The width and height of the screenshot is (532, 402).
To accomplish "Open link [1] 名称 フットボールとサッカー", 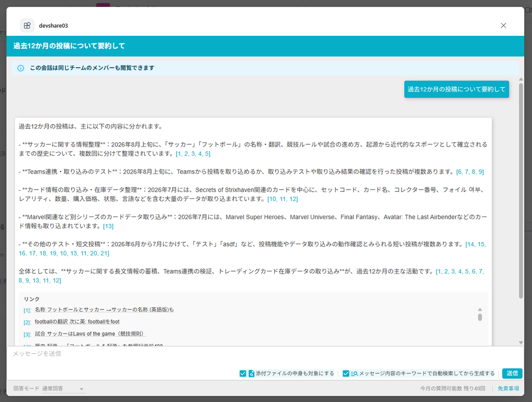I will 104,310.
